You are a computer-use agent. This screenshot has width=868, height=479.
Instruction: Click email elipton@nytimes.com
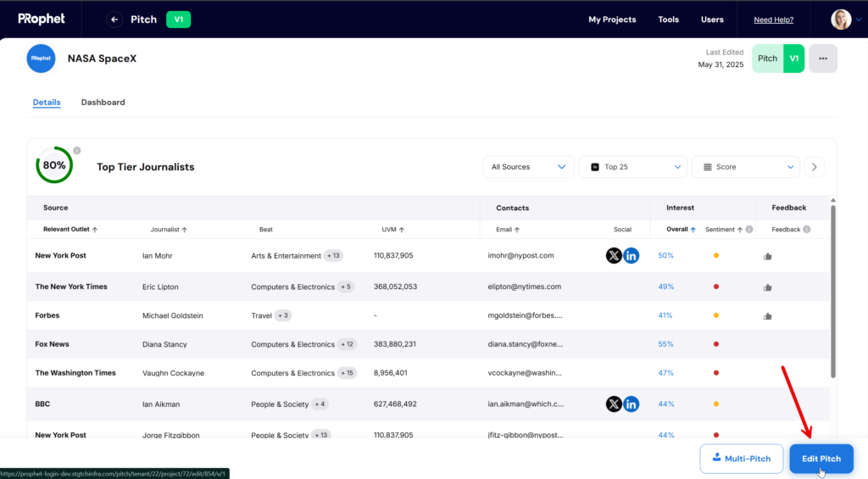coord(524,287)
